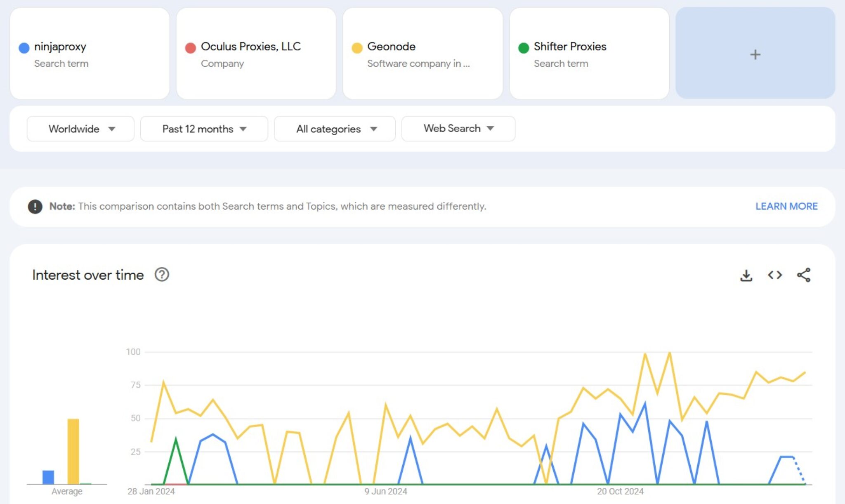Open the Worldwide region dropdown
Screen dimensions: 845x504
pyautogui.click(x=80, y=128)
